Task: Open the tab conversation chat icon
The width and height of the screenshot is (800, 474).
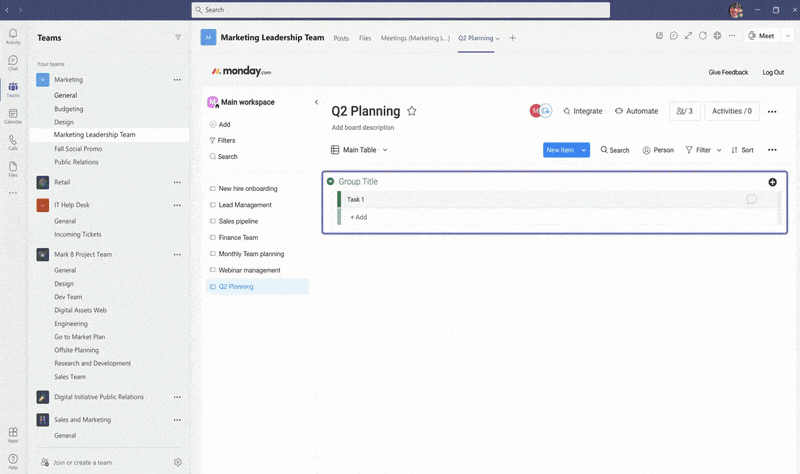Action: [674, 36]
